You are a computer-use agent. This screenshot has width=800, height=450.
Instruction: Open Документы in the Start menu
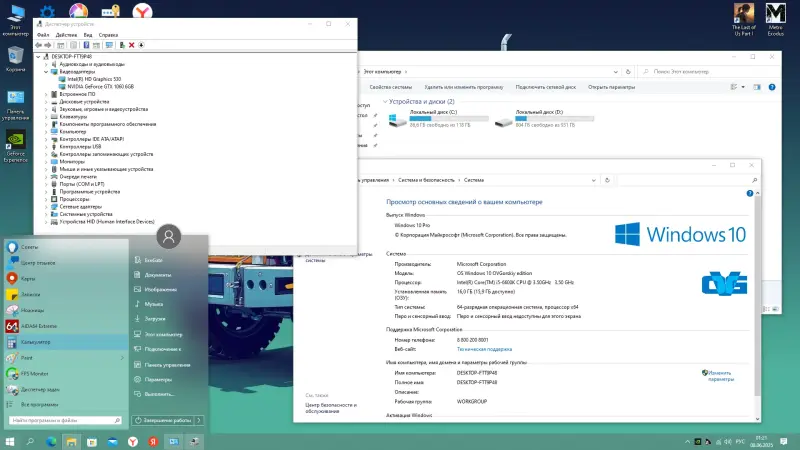(x=158, y=275)
